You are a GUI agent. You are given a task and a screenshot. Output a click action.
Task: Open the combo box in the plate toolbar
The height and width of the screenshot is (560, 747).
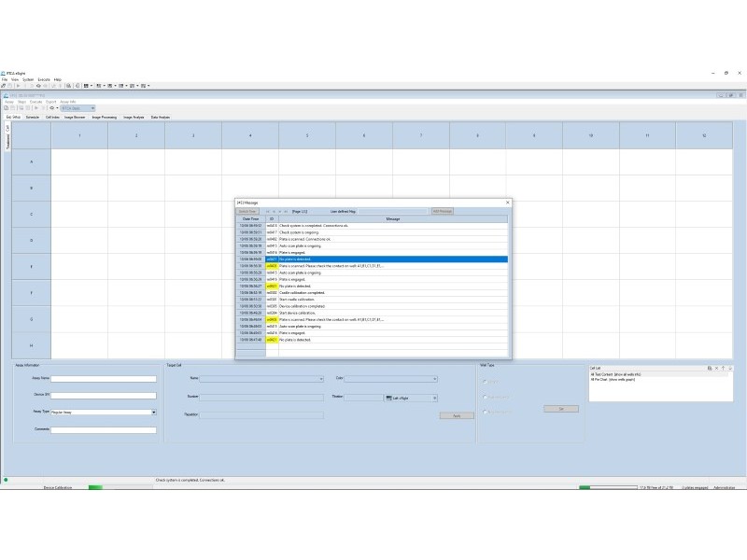[x=78, y=108]
